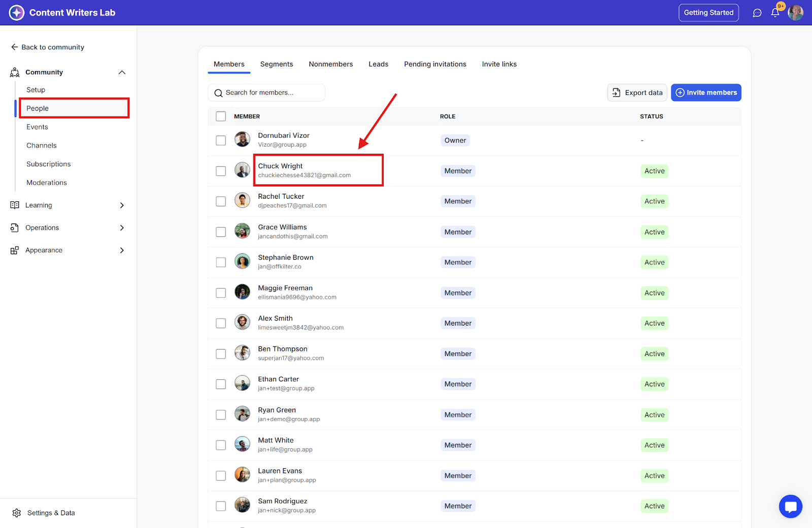
Task: Click Rachel Tucker's avatar
Action: (x=243, y=200)
